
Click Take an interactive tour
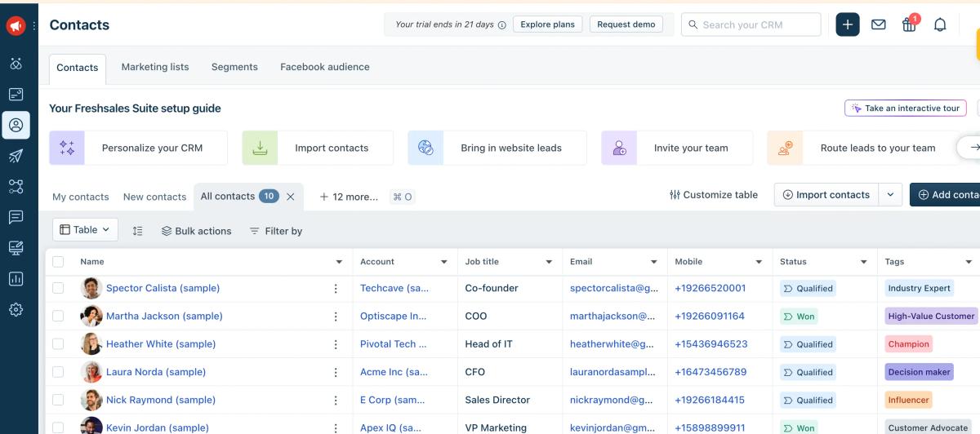point(905,108)
